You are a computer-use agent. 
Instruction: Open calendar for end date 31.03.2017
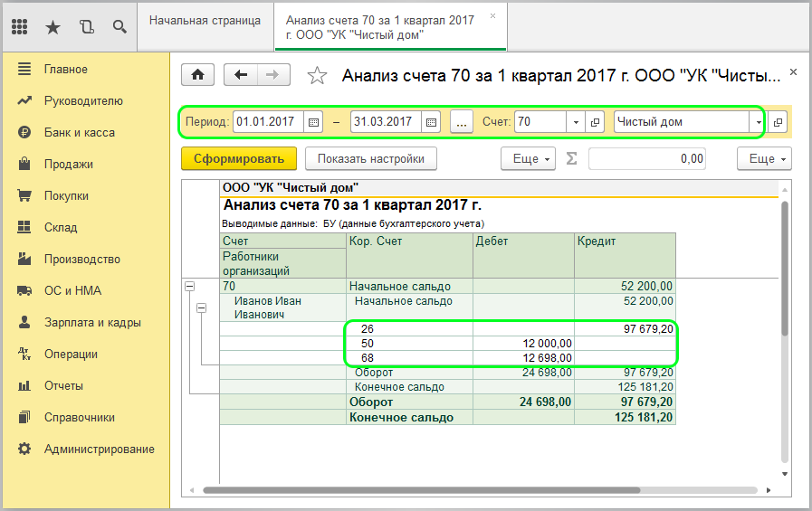click(431, 122)
